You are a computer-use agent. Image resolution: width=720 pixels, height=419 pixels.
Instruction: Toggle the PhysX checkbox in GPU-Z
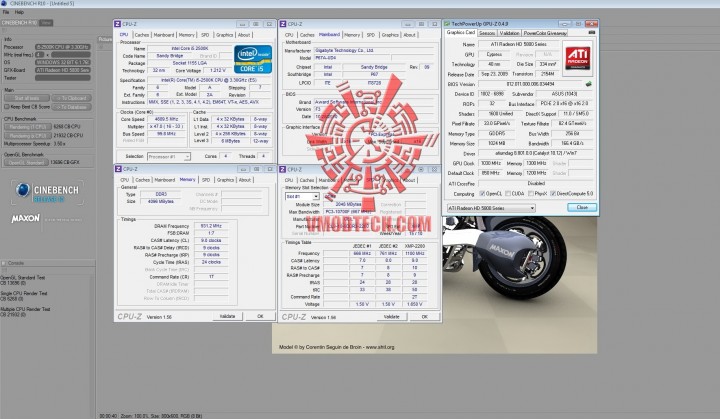(x=531, y=193)
